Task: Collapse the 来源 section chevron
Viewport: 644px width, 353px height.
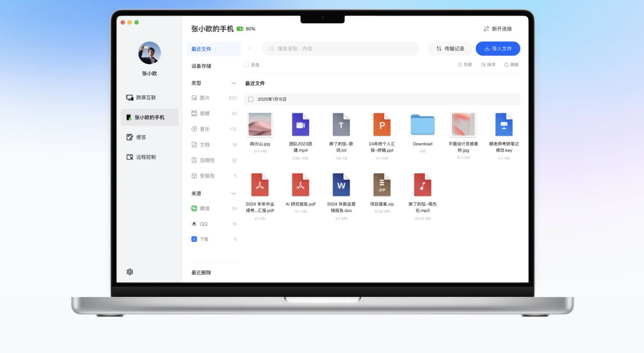Action: tap(234, 194)
